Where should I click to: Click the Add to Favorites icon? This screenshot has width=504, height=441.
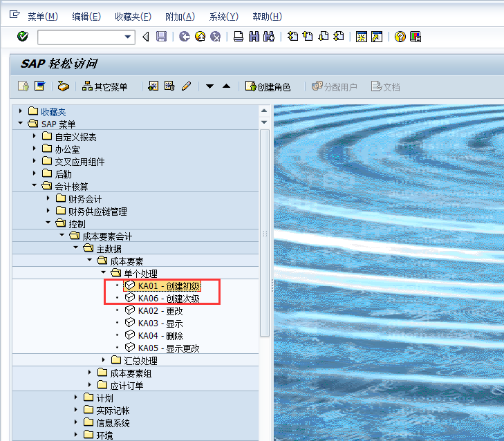(x=153, y=86)
